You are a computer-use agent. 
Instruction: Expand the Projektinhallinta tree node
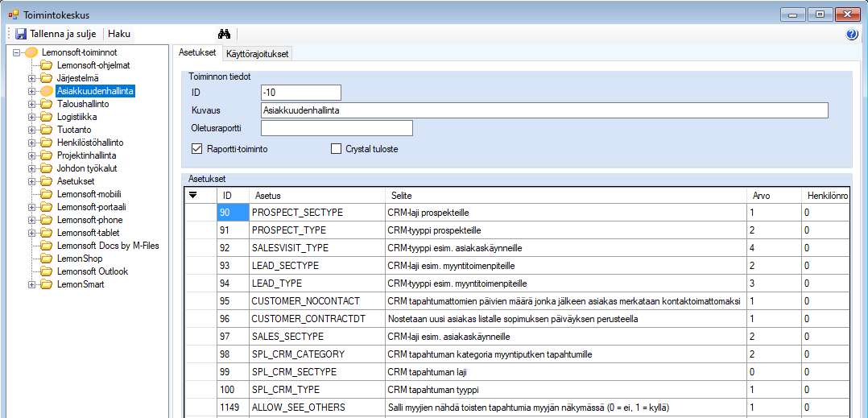point(31,155)
